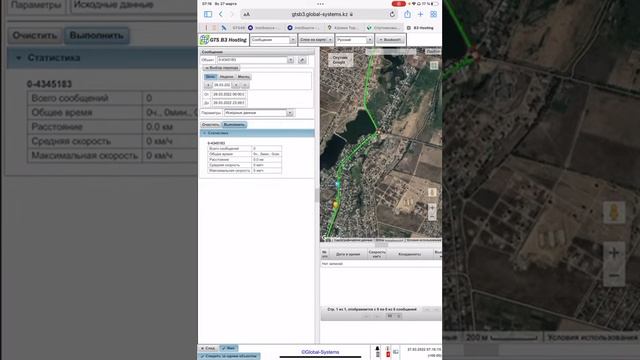Sort by Дата и время column
The width and height of the screenshot is (640, 360).
point(348,254)
